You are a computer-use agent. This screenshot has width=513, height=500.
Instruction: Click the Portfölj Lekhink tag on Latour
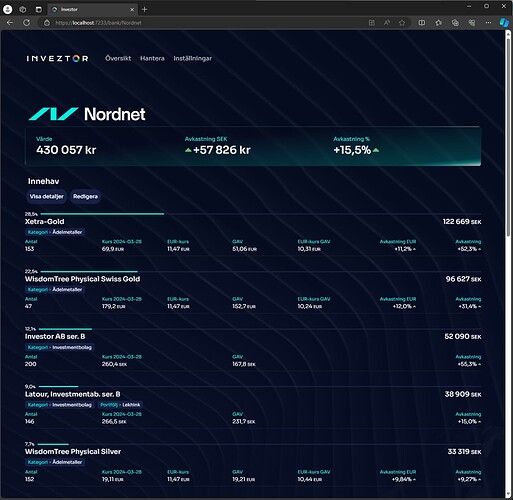(120, 405)
